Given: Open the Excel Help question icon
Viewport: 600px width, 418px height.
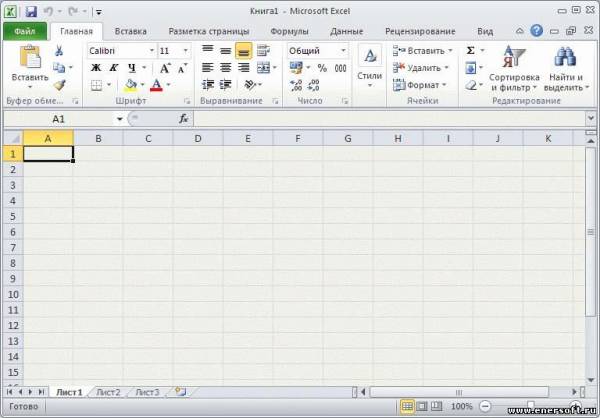Looking at the screenshot, I should point(536,31).
